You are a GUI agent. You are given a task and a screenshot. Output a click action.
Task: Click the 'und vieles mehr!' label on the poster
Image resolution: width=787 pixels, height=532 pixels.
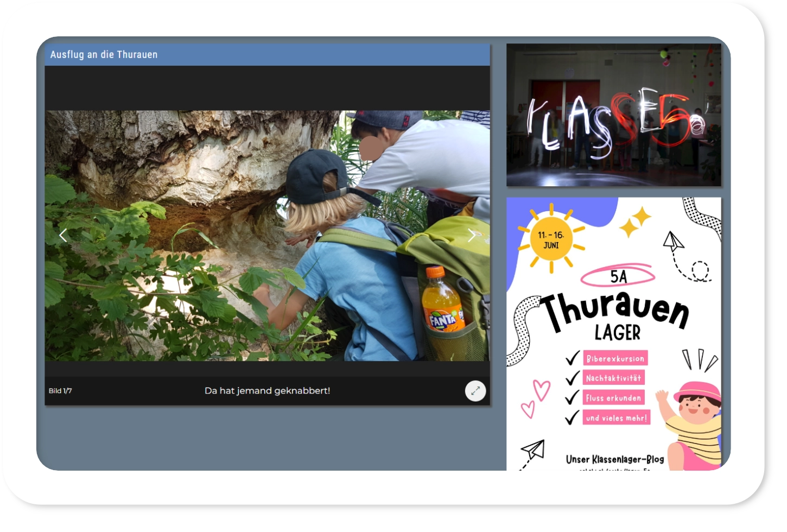click(x=617, y=417)
